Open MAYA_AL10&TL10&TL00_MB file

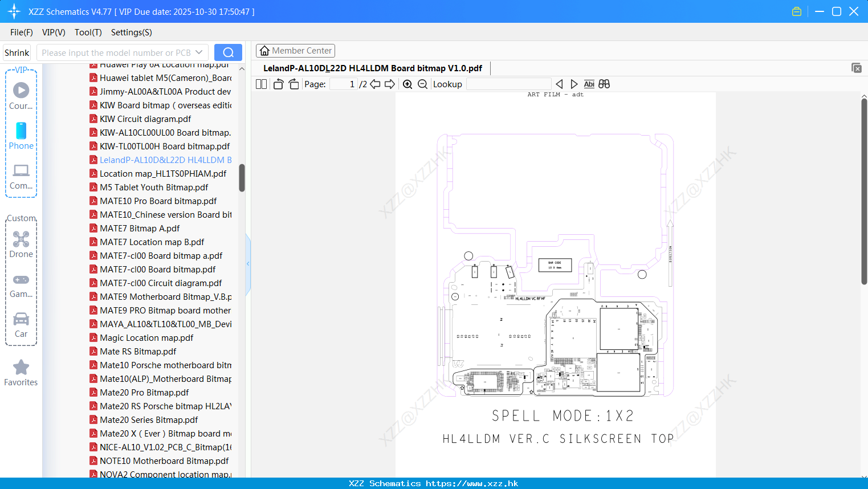[161, 324]
